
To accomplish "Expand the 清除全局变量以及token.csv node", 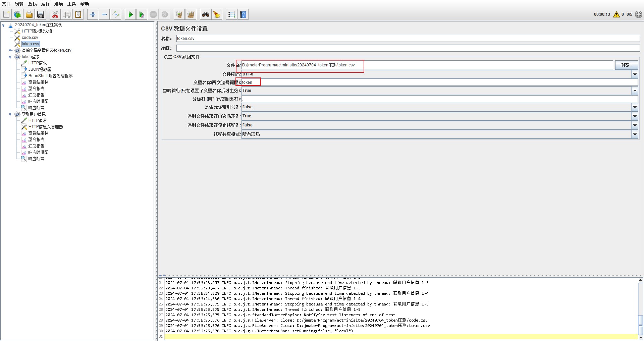I will tap(10, 51).
